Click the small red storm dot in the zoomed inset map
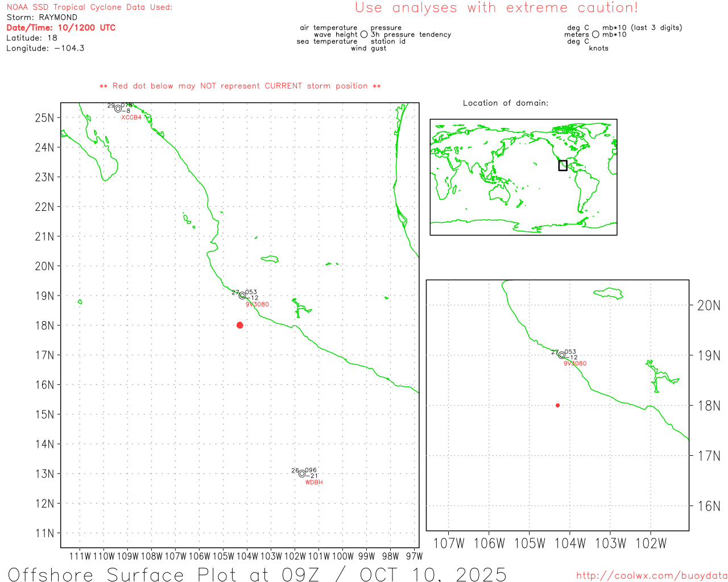 557,405
